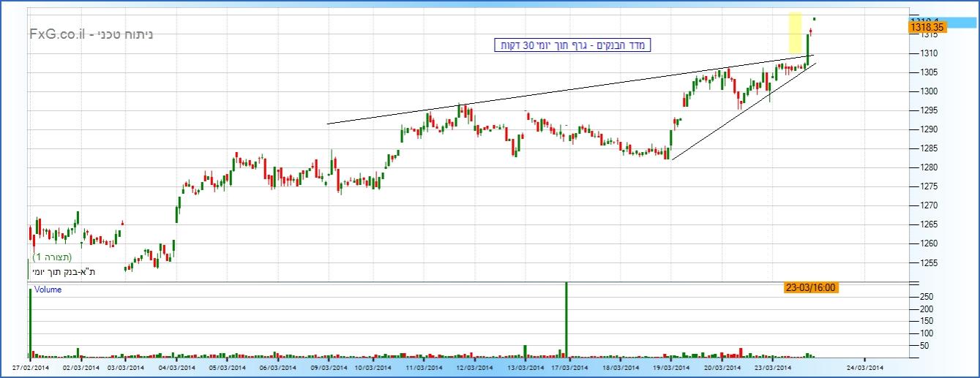980x378 pixels.
Task: Click the 11/03/2014 date on time axis
Action: click(424, 368)
